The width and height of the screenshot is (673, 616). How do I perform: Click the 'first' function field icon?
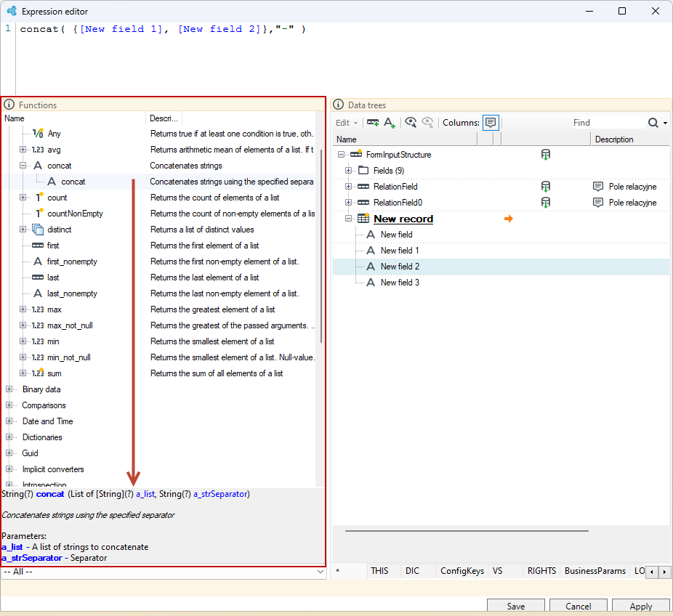[38, 246]
